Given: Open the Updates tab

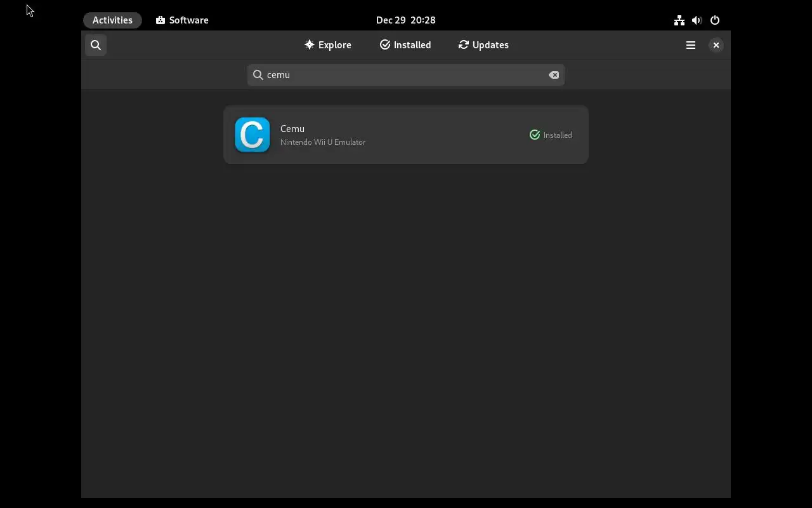Looking at the screenshot, I should pyautogui.click(x=483, y=45).
